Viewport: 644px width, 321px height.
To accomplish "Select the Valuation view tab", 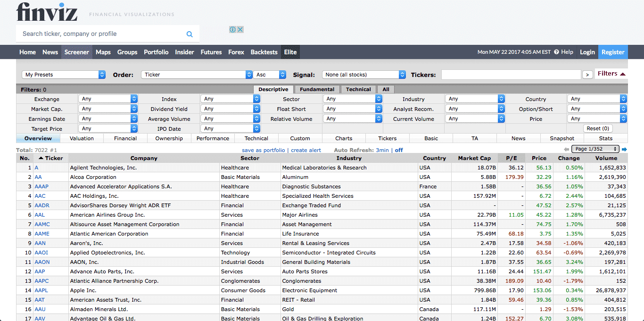I will (x=82, y=138).
